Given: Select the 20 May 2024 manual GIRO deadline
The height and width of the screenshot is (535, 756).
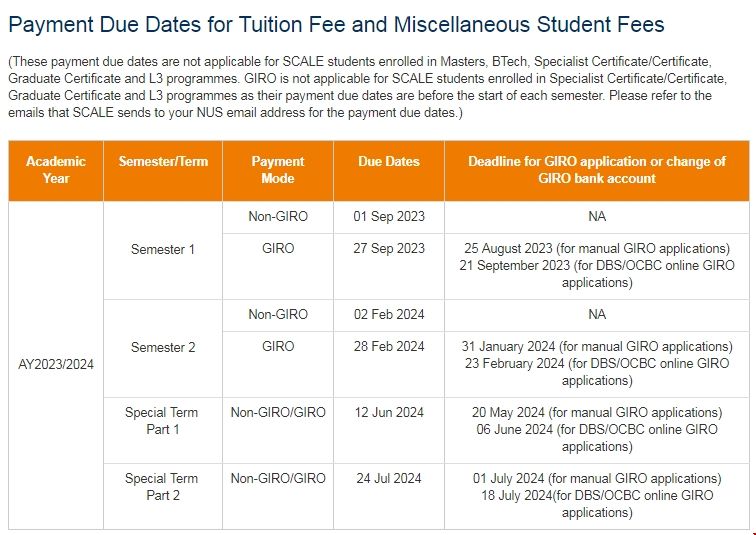Looking at the screenshot, I should pos(597,413).
